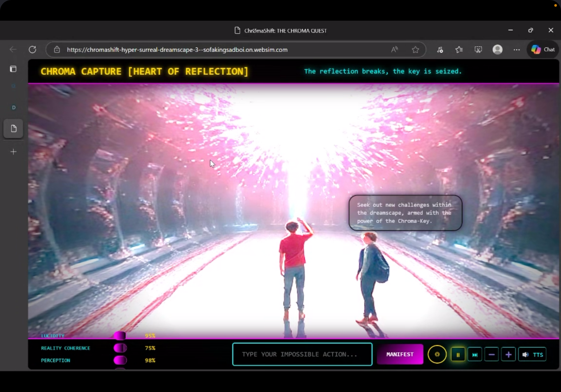Add page to favorites star
This screenshot has width=561, height=392.
[415, 50]
